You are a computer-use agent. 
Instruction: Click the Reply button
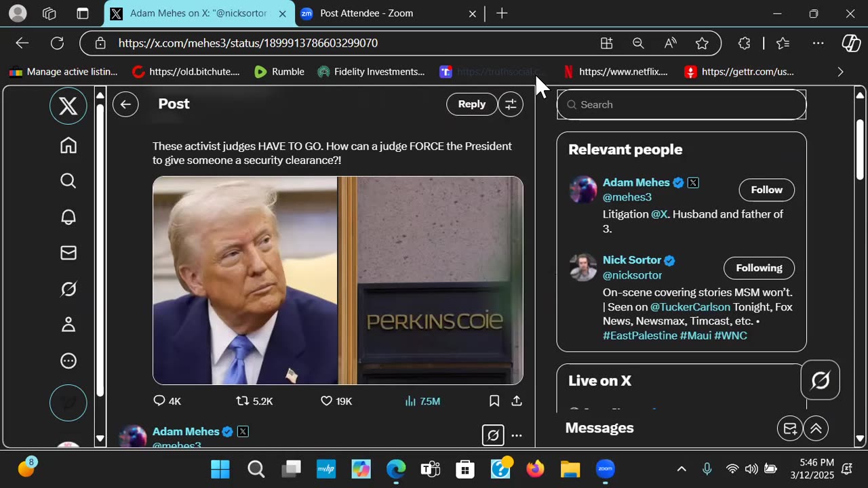point(472,104)
